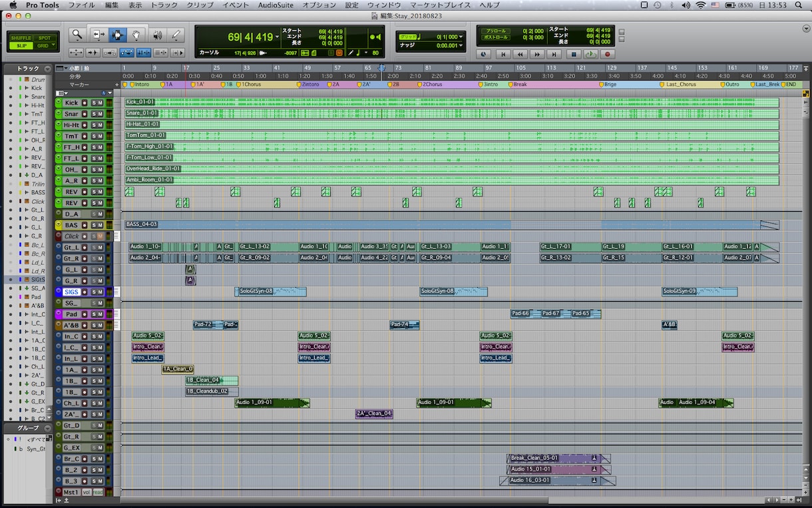Toggle Tab to Transients button

pos(93,52)
